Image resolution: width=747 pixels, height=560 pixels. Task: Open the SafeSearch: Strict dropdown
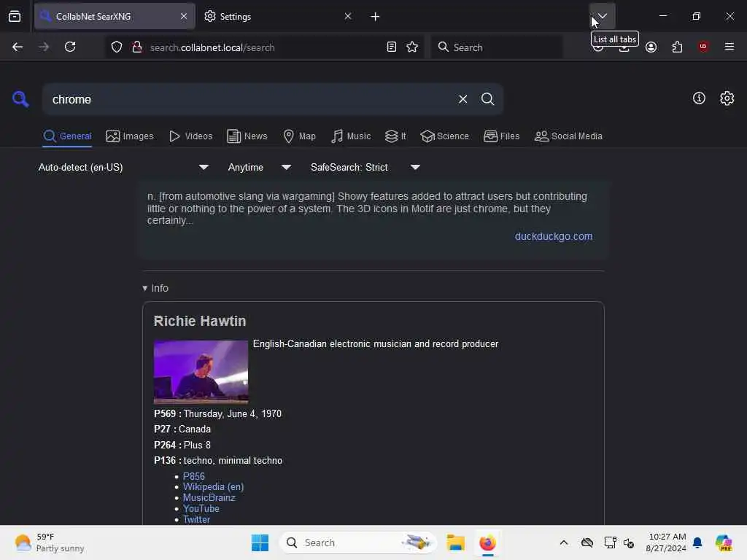pos(365,167)
